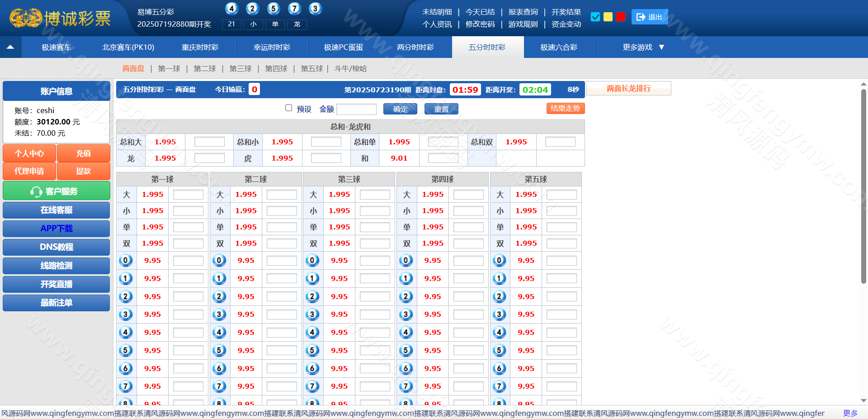Click the 金额 amount input field
The image size is (868, 419).
[x=356, y=109]
